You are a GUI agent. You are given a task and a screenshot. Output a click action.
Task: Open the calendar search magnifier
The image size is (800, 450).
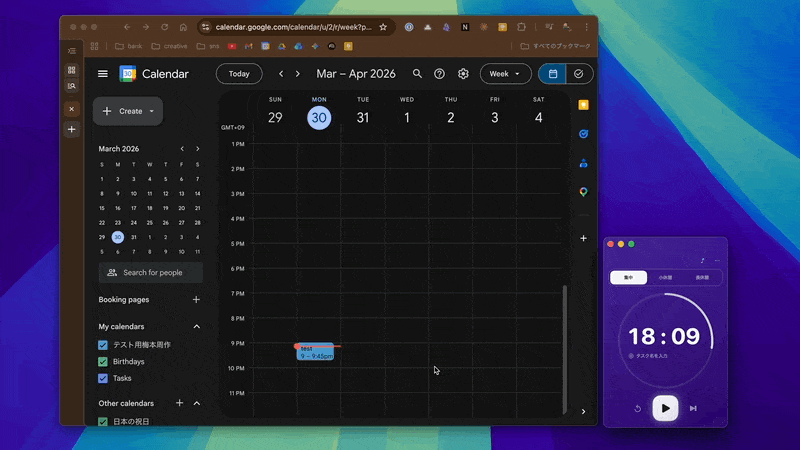coord(417,74)
